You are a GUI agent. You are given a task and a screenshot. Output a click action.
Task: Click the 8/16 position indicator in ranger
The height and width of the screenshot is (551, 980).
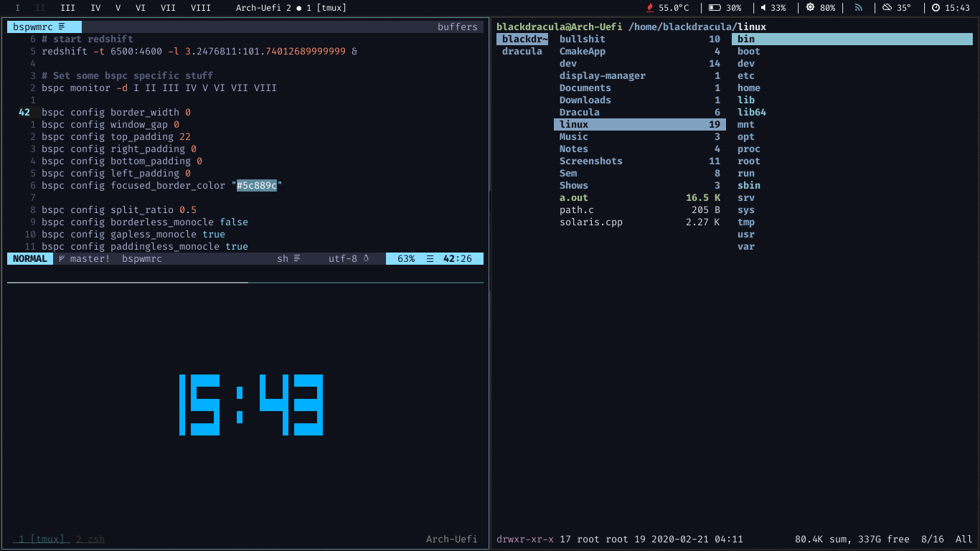pos(933,539)
